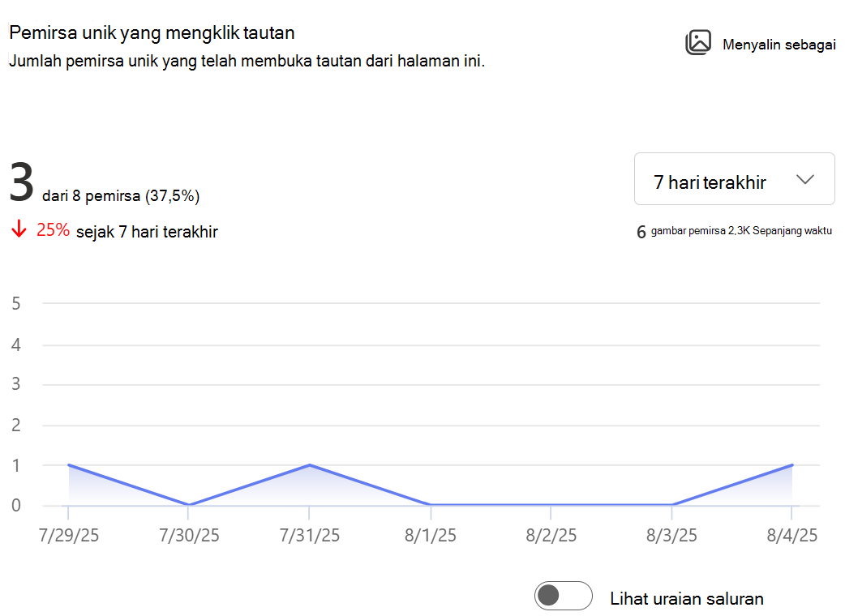Click the 'Pemirsa unik yang mengklik tautan' title
This screenshot has width=845, height=616.
152,33
